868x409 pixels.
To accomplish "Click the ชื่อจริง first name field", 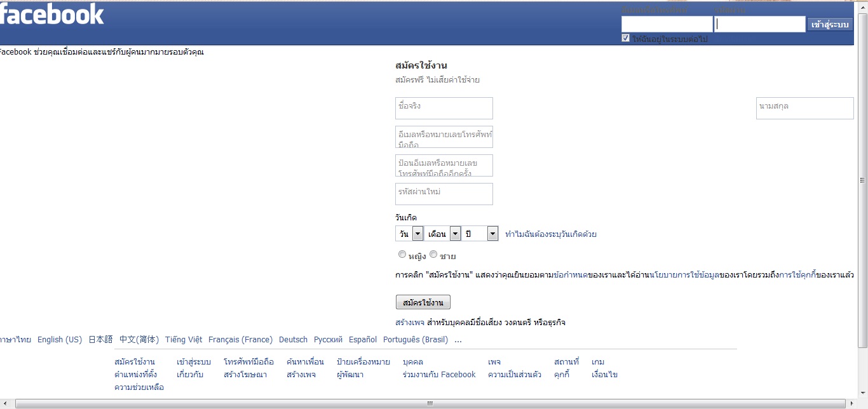I will point(444,108).
